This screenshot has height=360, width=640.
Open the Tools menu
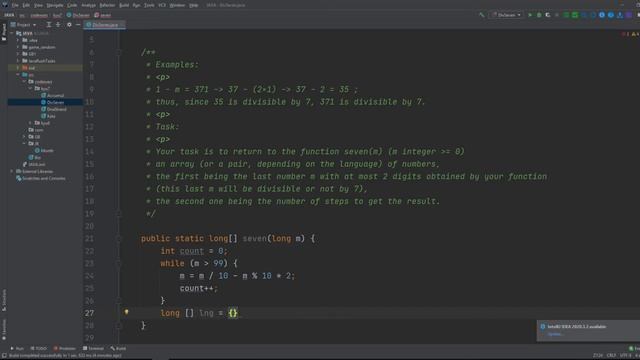(149, 5)
